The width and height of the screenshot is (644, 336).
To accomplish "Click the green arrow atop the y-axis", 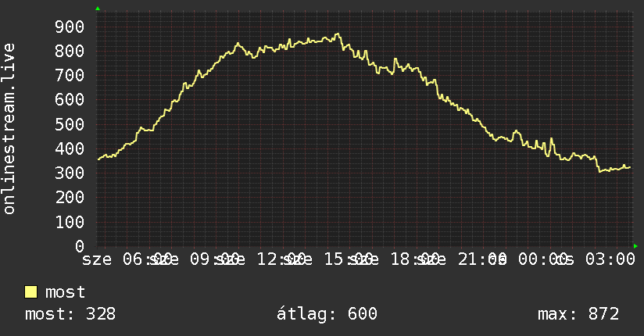I will pyautogui.click(x=98, y=9).
